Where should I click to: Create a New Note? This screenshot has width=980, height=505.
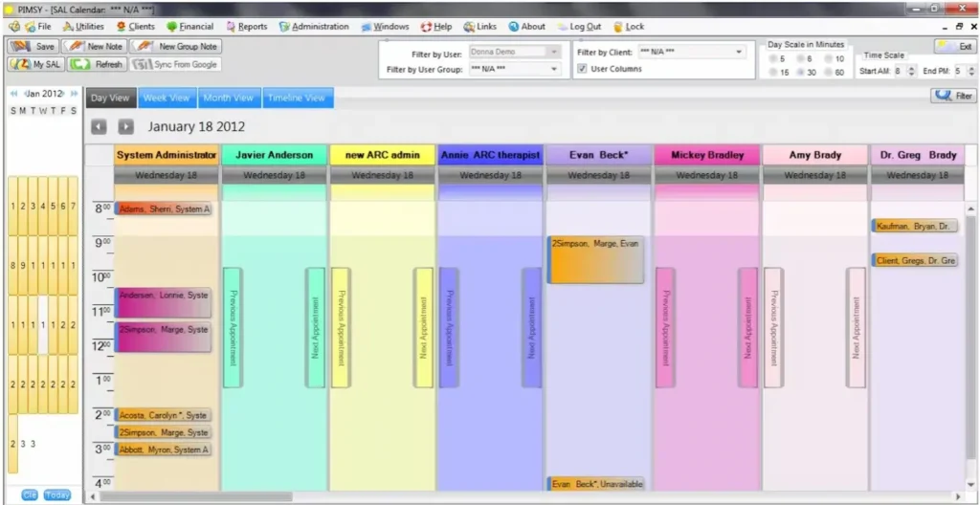point(94,46)
